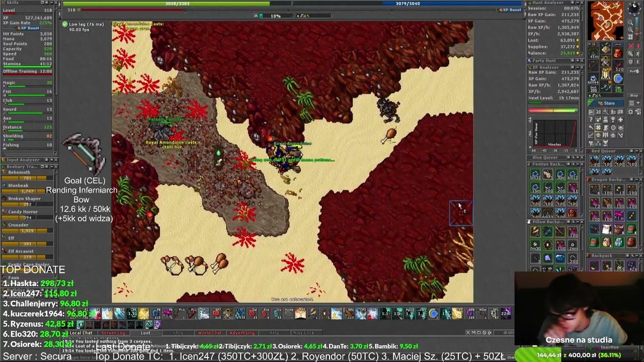Image resolution: width=644 pixels, height=362 pixels.
Task: Activate the Home hotkey action slot
Action: pyautogui.click(x=289, y=314)
